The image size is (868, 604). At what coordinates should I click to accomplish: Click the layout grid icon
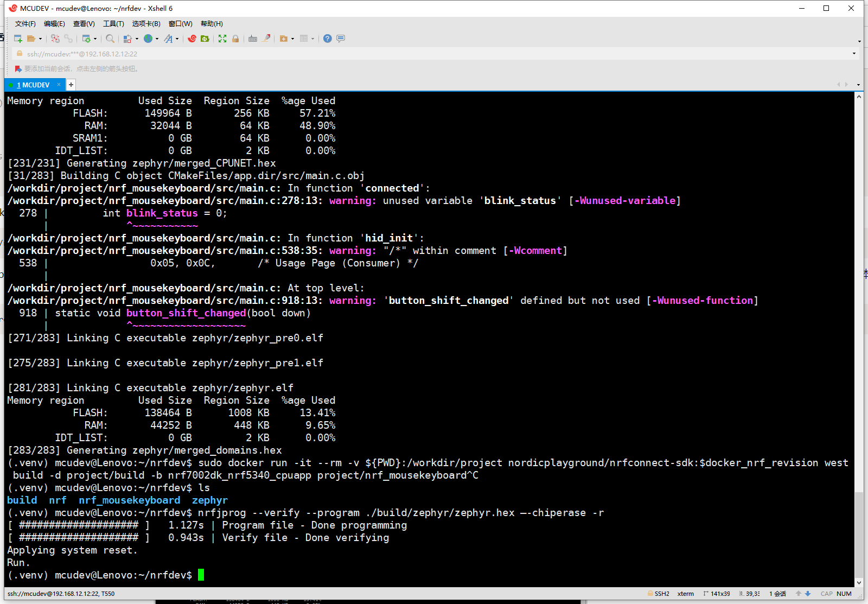[x=304, y=39]
